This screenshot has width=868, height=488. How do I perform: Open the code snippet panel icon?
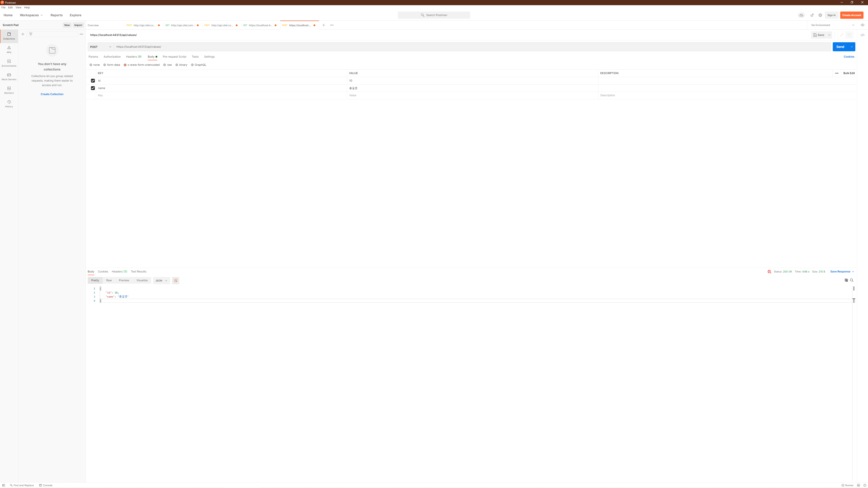click(862, 35)
